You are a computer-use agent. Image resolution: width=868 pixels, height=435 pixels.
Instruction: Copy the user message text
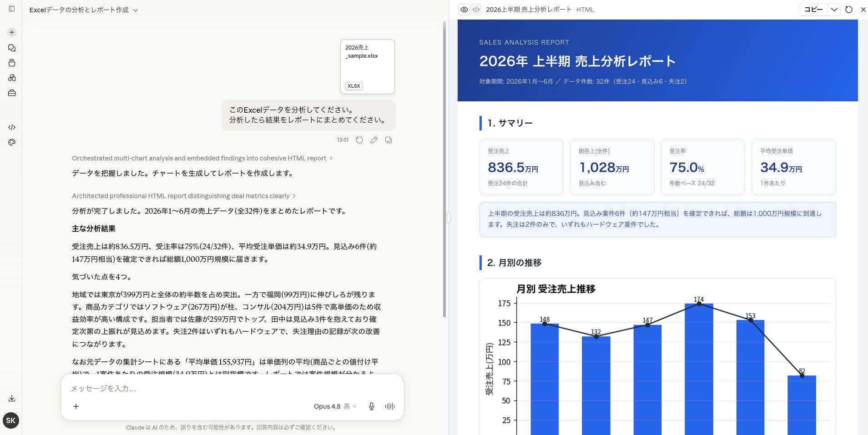point(389,140)
